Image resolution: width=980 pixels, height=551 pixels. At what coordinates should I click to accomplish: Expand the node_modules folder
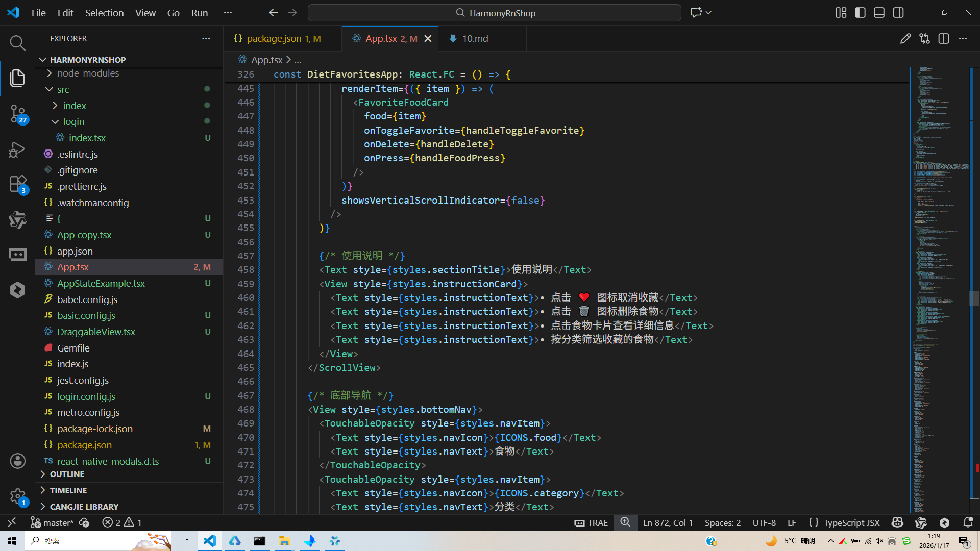(88, 73)
